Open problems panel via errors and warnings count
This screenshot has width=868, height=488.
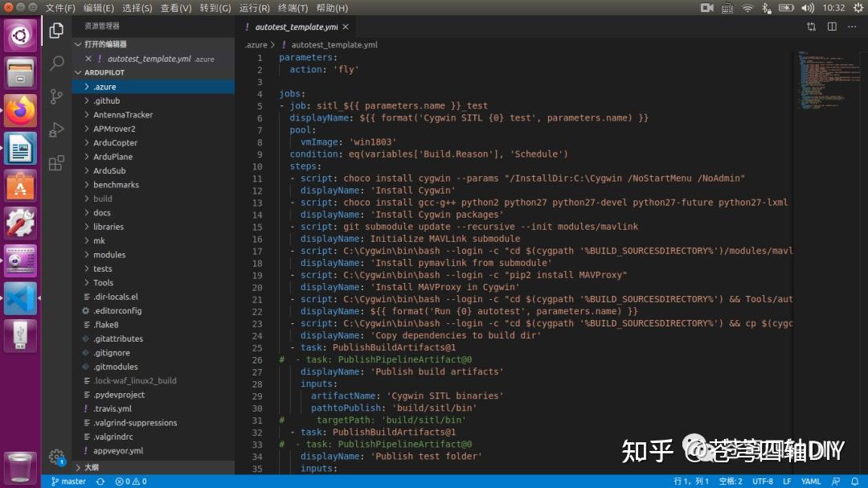coord(131,482)
